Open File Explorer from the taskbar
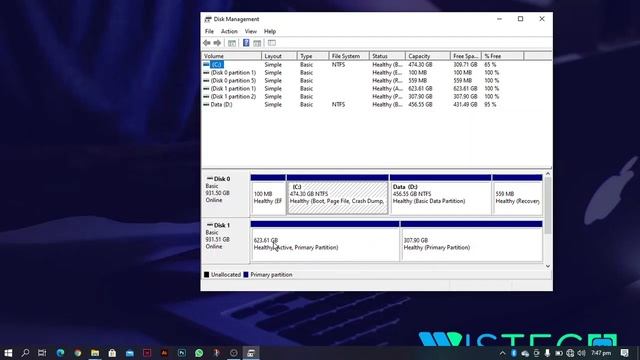Screen dimensions: 640x360 coord(95,353)
